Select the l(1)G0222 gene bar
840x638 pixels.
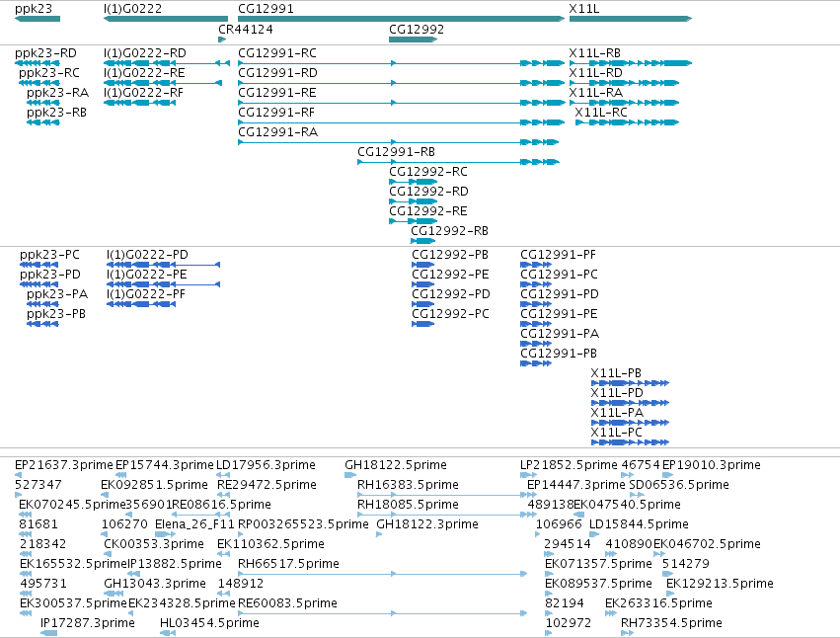[x=166, y=19]
